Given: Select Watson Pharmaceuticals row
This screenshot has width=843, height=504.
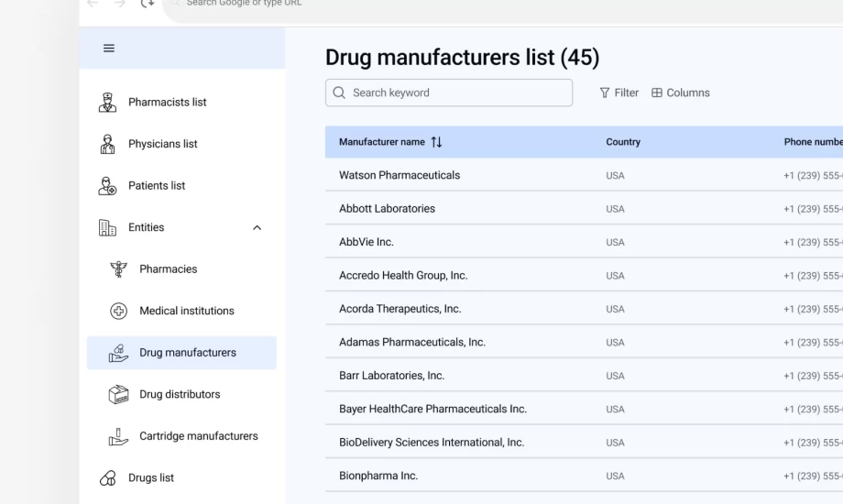Looking at the screenshot, I should point(584,175).
